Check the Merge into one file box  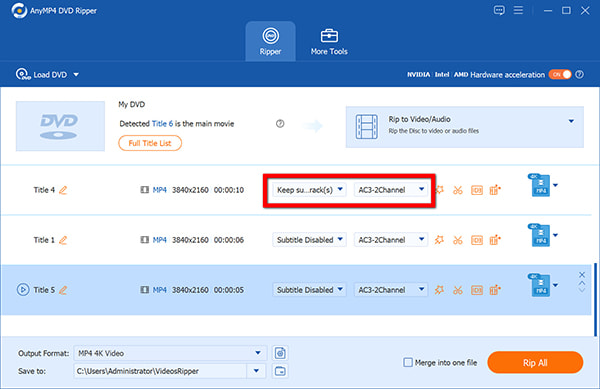408,362
